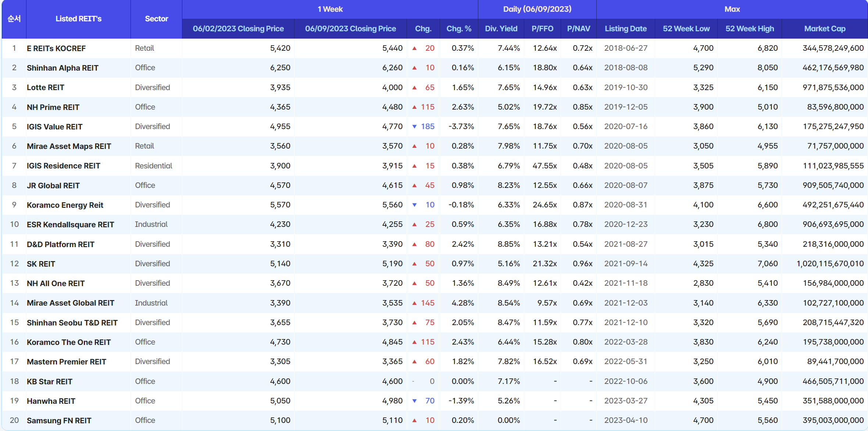Select the Mirae Asset Maps REIT name
868x431 pixels.
[x=69, y=146]
